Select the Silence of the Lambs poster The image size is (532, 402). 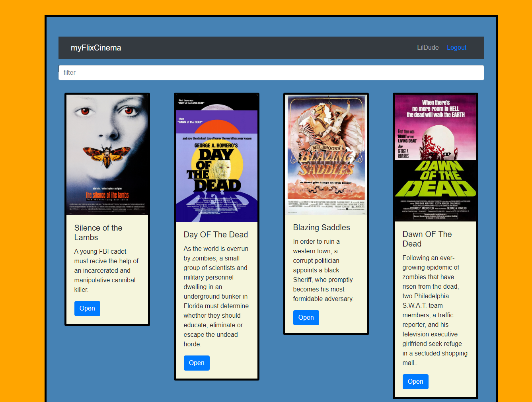[107, 155]
